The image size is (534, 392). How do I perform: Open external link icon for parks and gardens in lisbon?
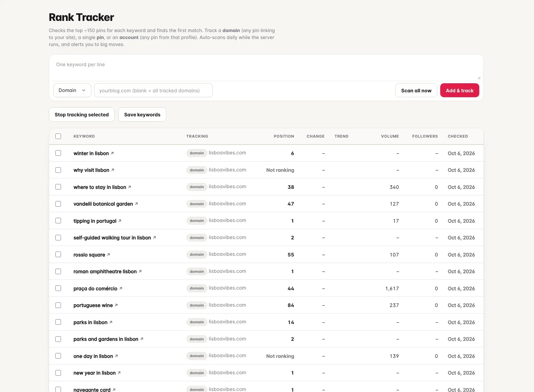pyautogui.click(x=142, y=339)
